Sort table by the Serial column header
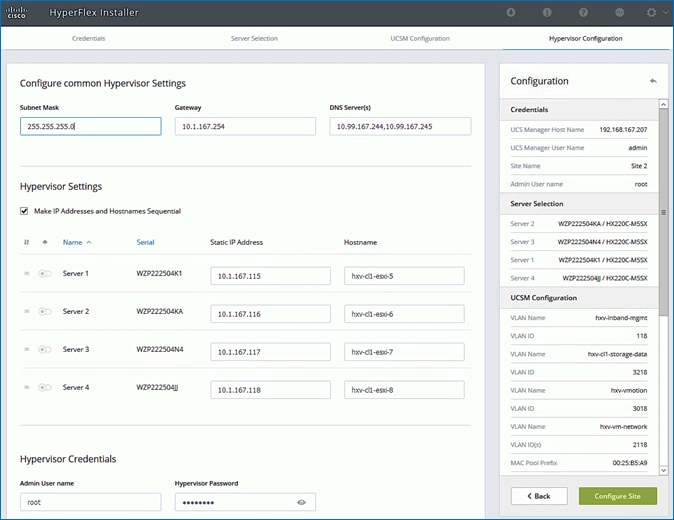The image size is (674, 520). pyautogui.click(x=146, y=242)
